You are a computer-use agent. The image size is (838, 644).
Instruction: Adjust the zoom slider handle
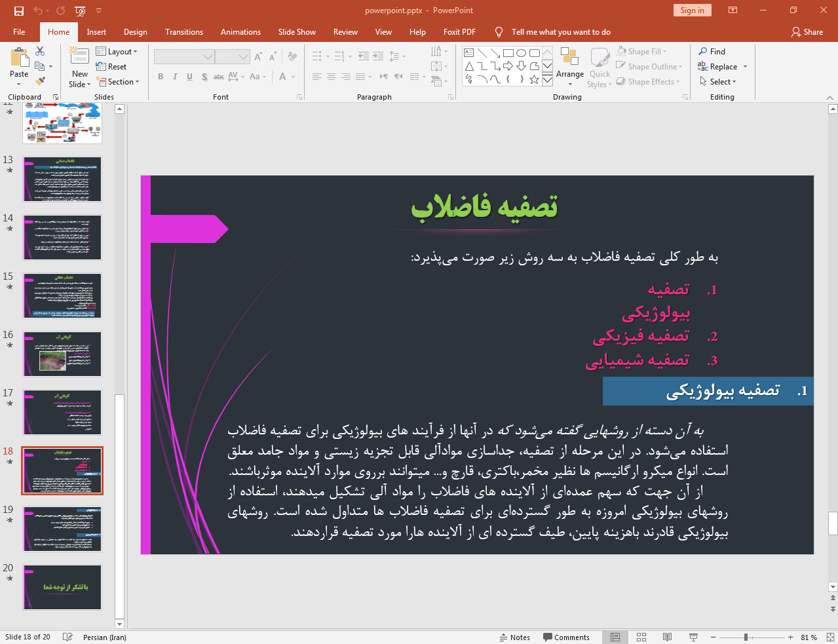click(x=746, y=637)
